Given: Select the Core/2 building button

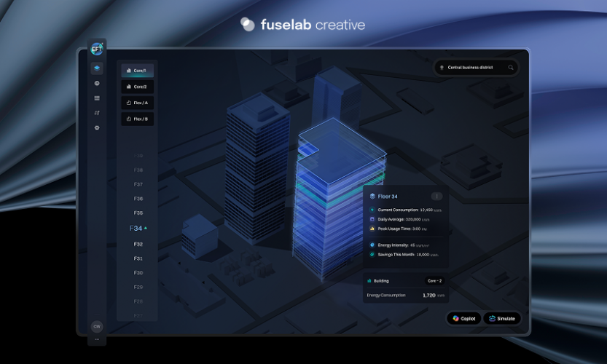Looking at the screenshot, I should (x=138, y=87).
